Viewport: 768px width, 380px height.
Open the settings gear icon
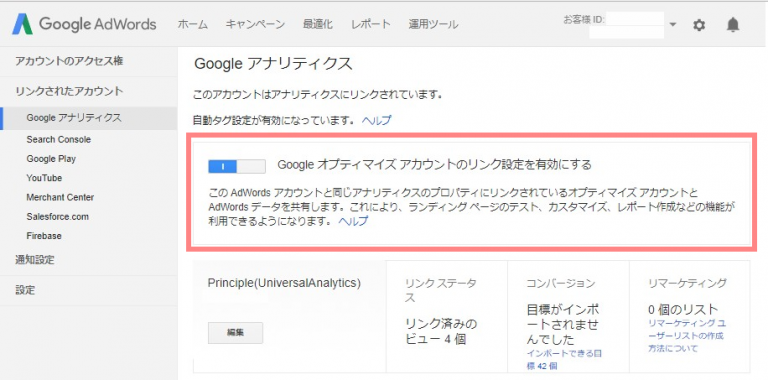(699, 25)
